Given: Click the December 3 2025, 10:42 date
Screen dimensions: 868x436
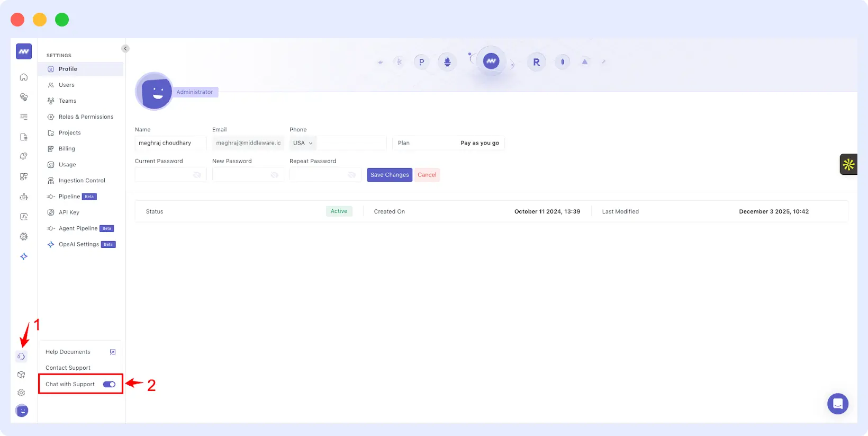Looking at the screenshot, I should click(x=774, y=211).
